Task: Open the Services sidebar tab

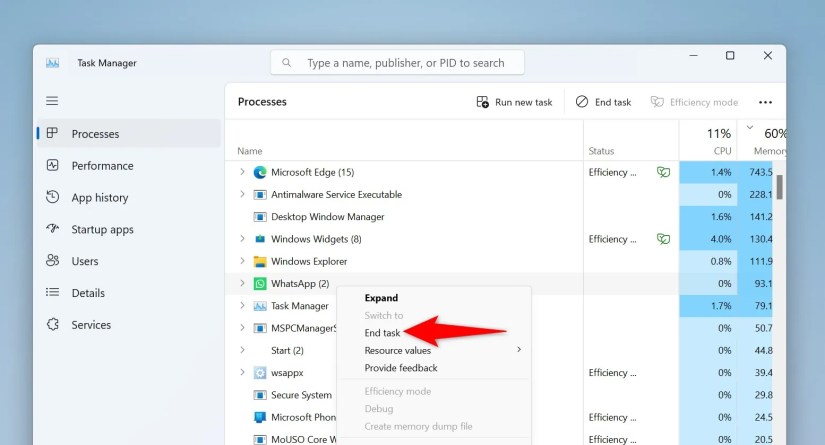Action: [128, 325]
